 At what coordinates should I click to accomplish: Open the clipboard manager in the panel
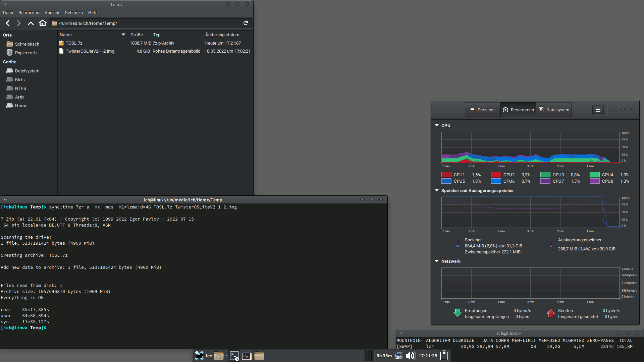(444, 356)
